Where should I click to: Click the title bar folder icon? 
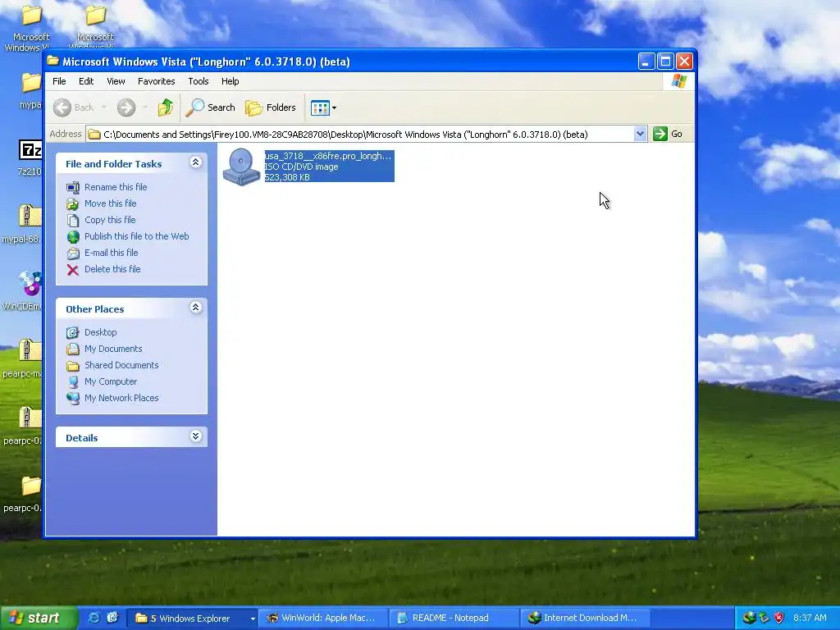click(x=52, y=61)
